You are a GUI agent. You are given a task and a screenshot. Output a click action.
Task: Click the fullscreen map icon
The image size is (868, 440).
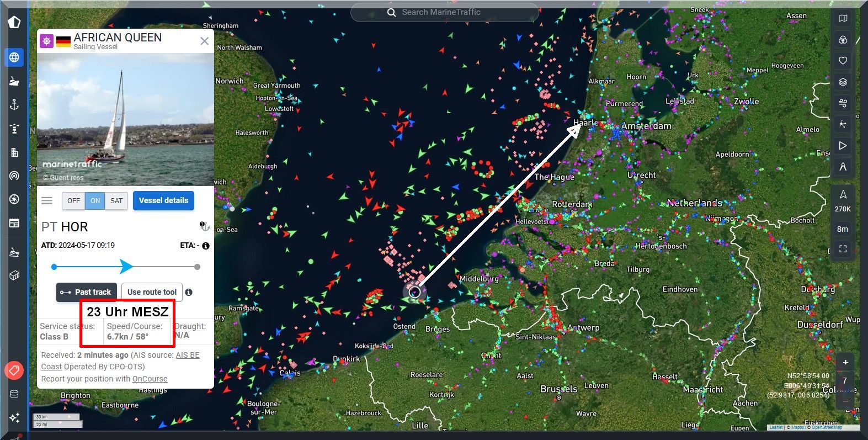point(843,249)
